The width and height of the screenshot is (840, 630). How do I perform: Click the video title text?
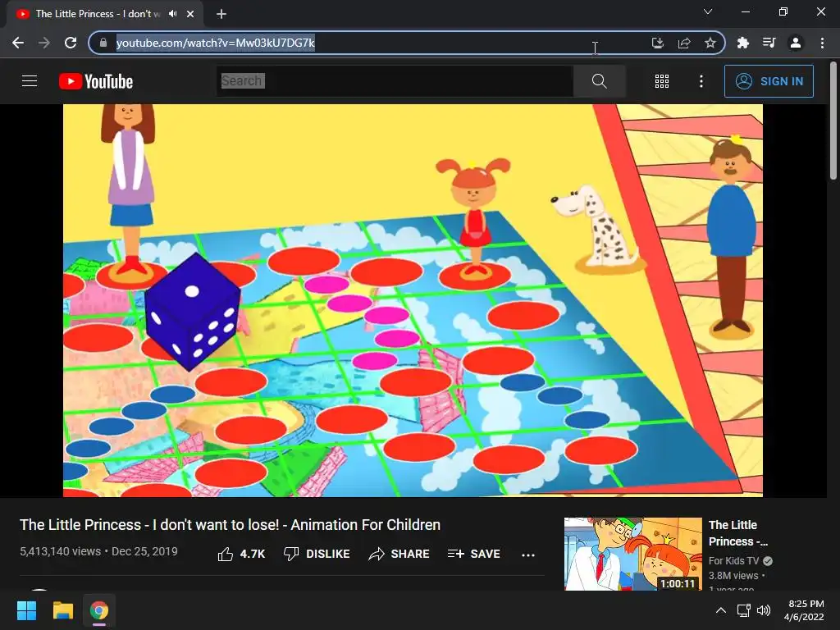click(230, 524)
